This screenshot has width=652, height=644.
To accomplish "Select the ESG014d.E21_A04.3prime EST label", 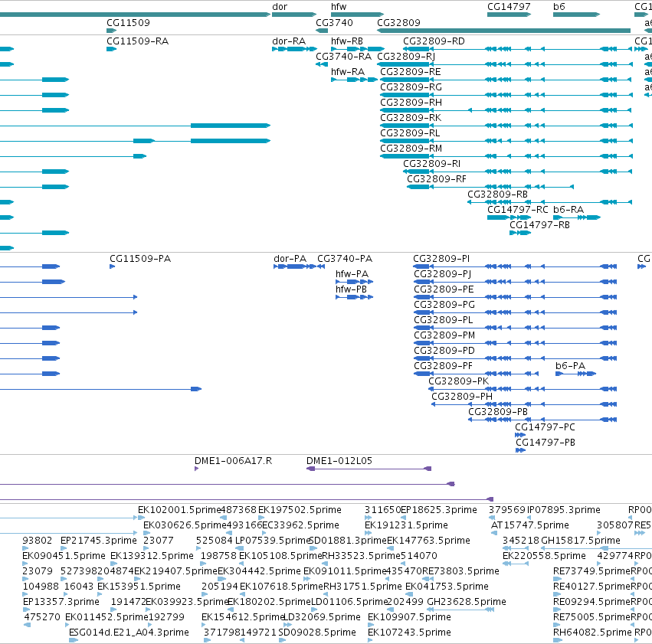I will [x=129, y=633].
